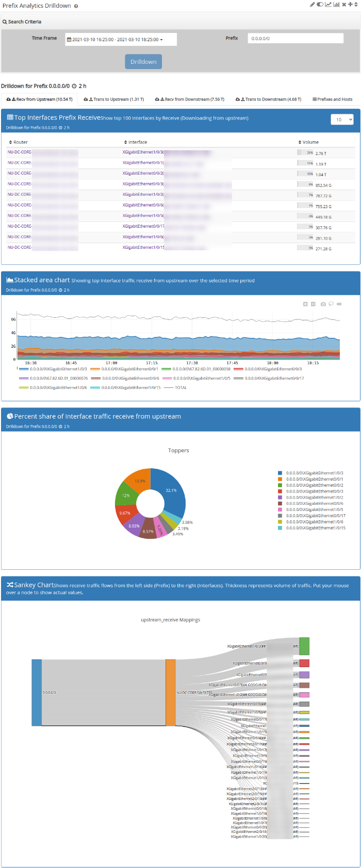Click the plus icon in page header
361x868 pixels.
pos(350,5)
